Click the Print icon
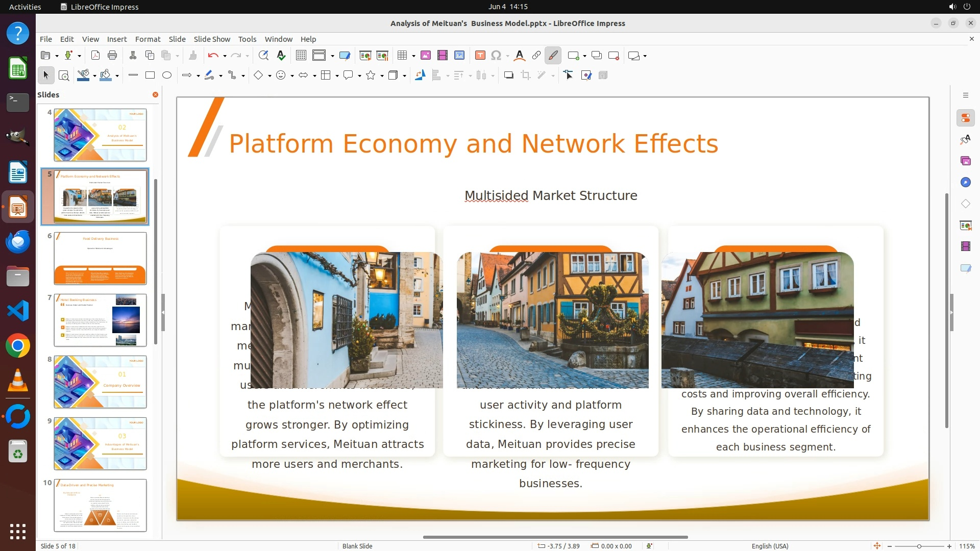This screenshot has width=980, height=551. (x=112, y=56)
